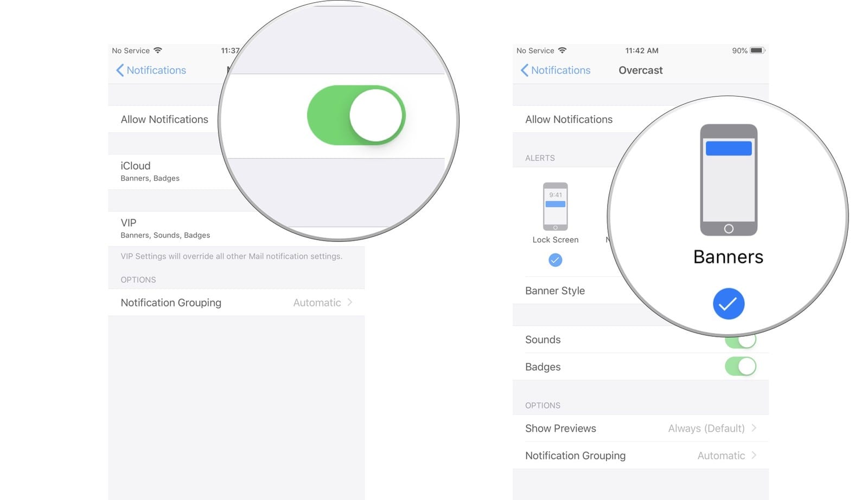Tap the back chevron on the Mail screen
The height and width of the screenshot is (500, 868).
120,70
